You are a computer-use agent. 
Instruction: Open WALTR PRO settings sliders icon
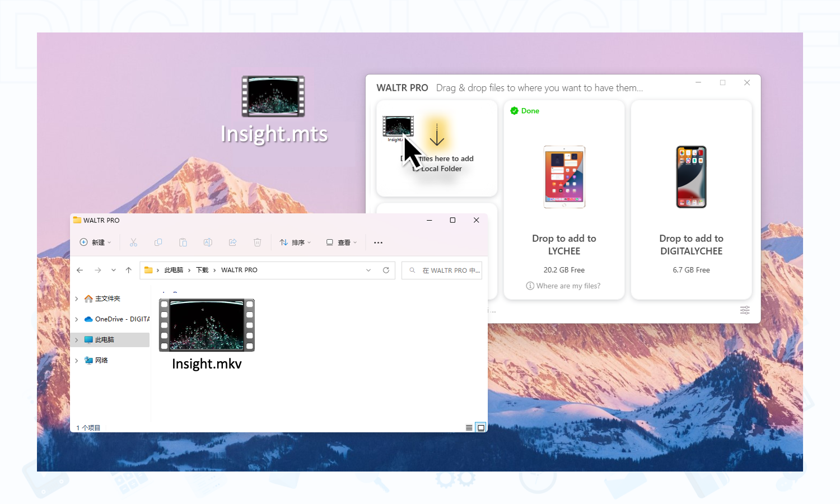tap(745, 310)
